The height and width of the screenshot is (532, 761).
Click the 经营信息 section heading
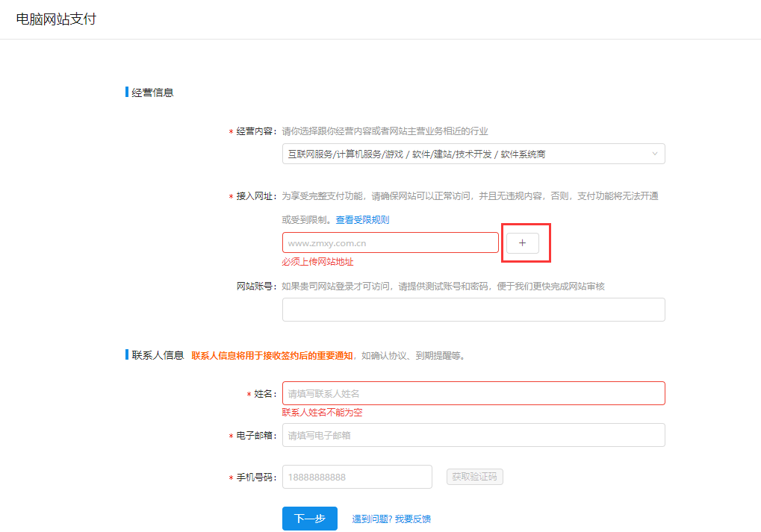(152, 93)
